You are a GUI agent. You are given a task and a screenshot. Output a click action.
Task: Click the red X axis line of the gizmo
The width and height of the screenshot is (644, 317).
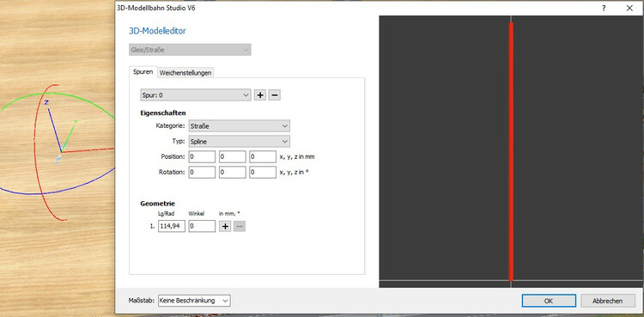tap(88, 150)
